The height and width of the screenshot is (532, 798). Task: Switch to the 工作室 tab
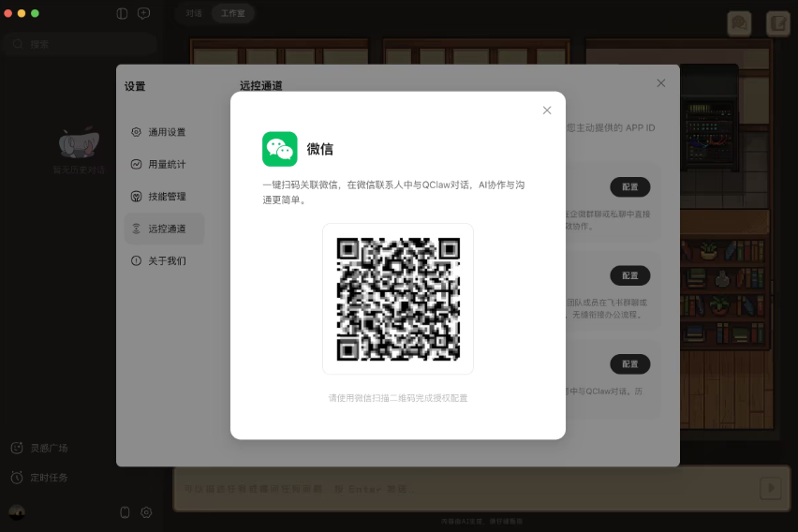pos(232,13)
